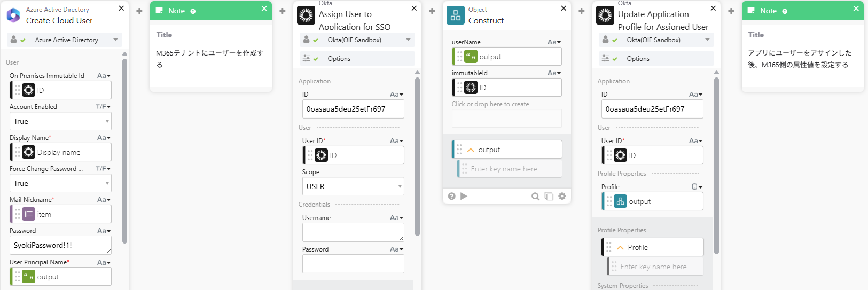Open Options on Update Application Profile card
Viewport: 868px width, 290px height.
[656, 59]
